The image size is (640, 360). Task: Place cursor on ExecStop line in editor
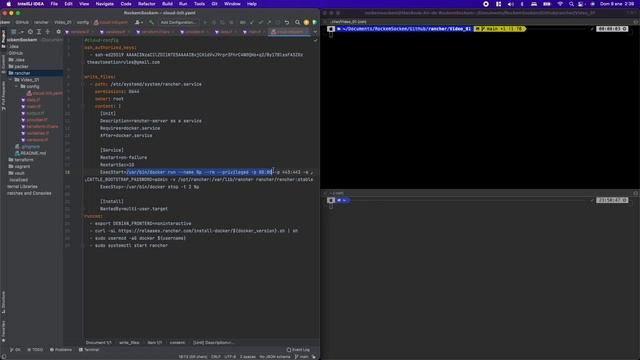pyautogui.click(x=150, y=187)
